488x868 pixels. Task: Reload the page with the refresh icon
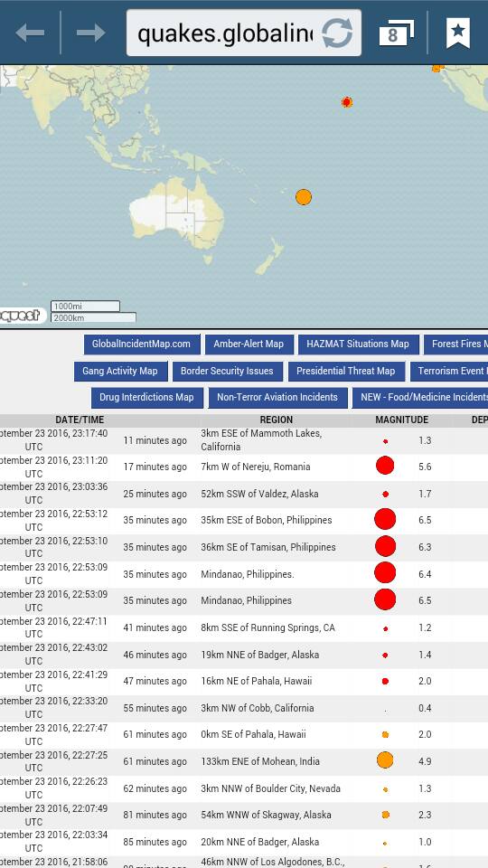point(337,33)
